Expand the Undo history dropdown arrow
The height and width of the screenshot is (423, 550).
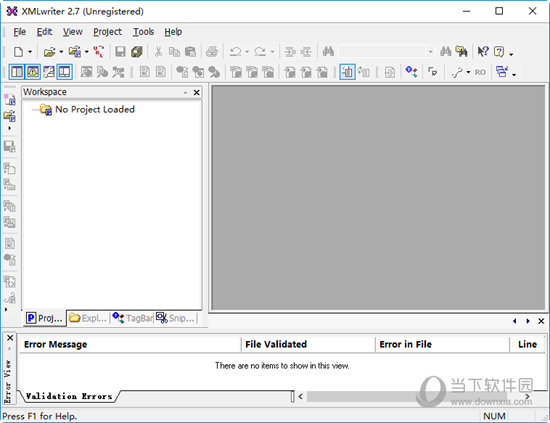(x=247, y=52)
